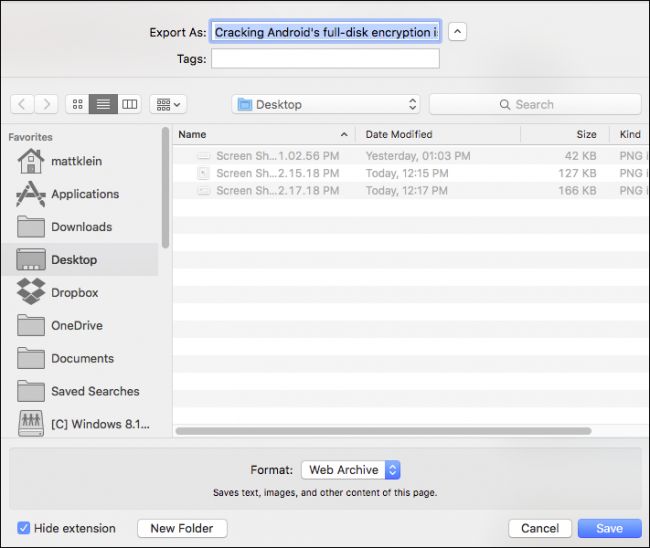This screenshot has height=548, width=650.
Task: Open Saved Searches in the sidebar
Action: point(78,391)
